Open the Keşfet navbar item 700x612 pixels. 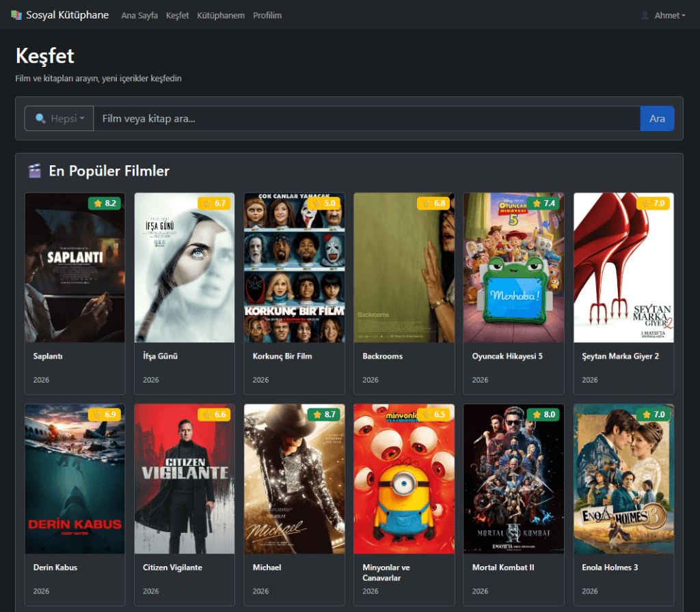(177, 16)
